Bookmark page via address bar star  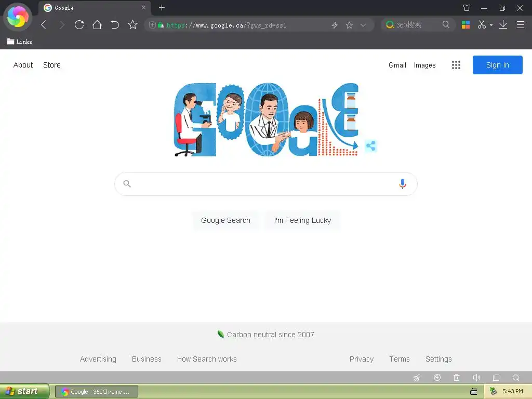pos(349,25)
